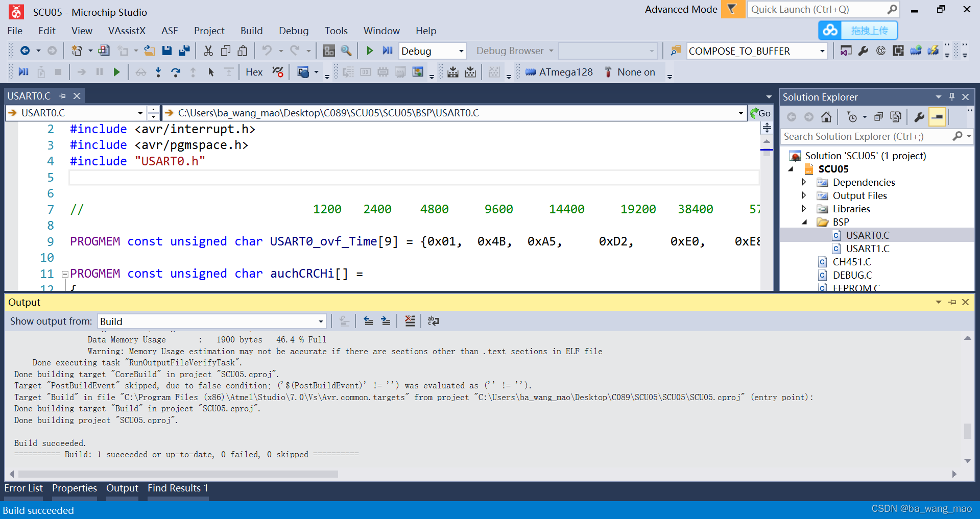
Task: Click the wrench settings icon in top toolbar
Action: (864, 51)
